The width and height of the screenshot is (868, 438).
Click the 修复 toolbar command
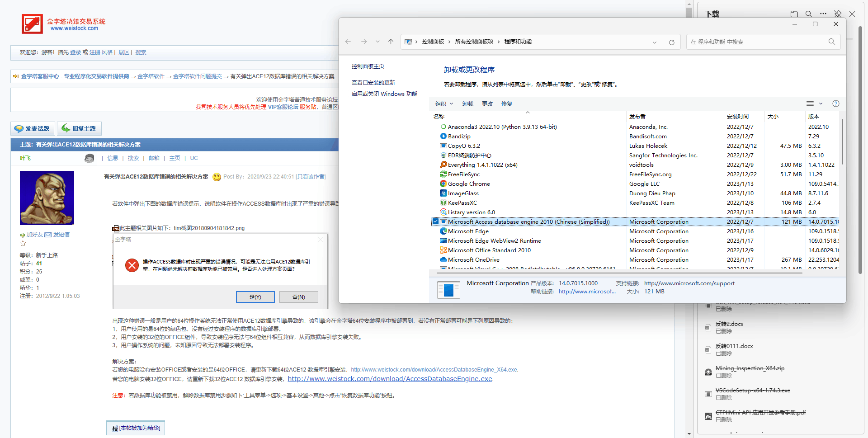(507, 104)
